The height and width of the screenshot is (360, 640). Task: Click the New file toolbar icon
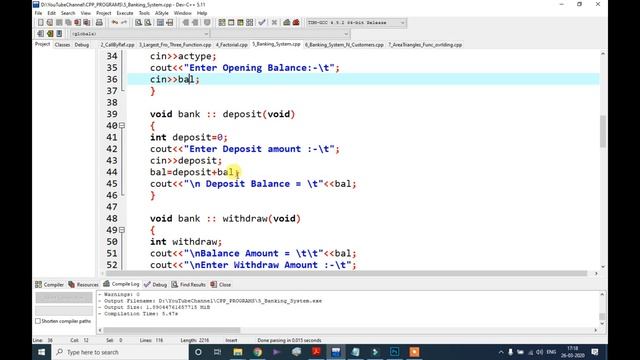click(x=40, y=23)
